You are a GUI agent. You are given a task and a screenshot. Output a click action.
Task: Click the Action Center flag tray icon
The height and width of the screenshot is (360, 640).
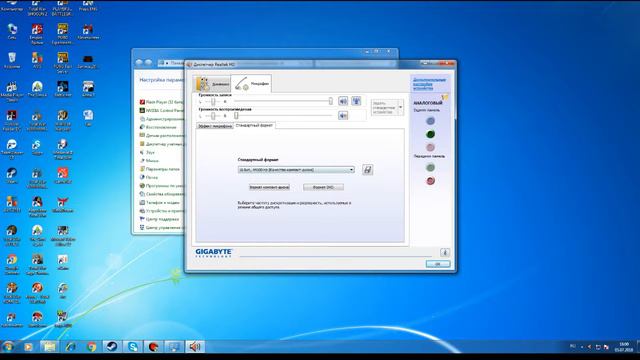pos(607,347)
